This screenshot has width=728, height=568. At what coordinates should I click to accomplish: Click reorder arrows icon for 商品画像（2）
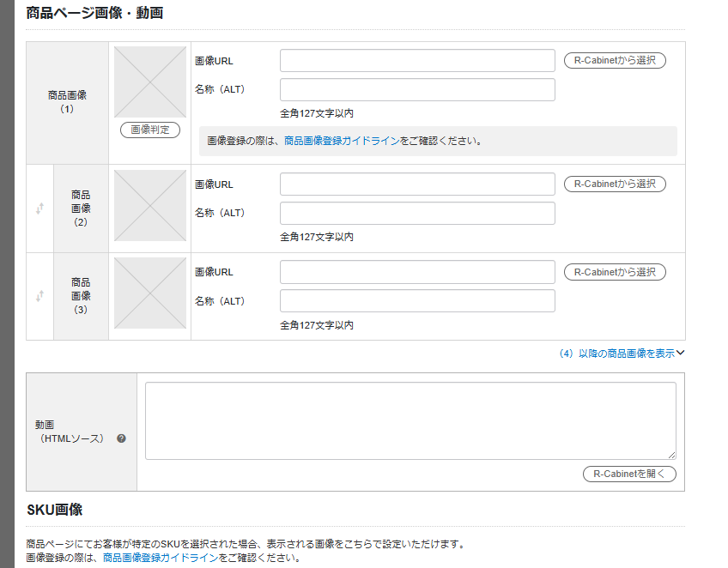(39, 208)
